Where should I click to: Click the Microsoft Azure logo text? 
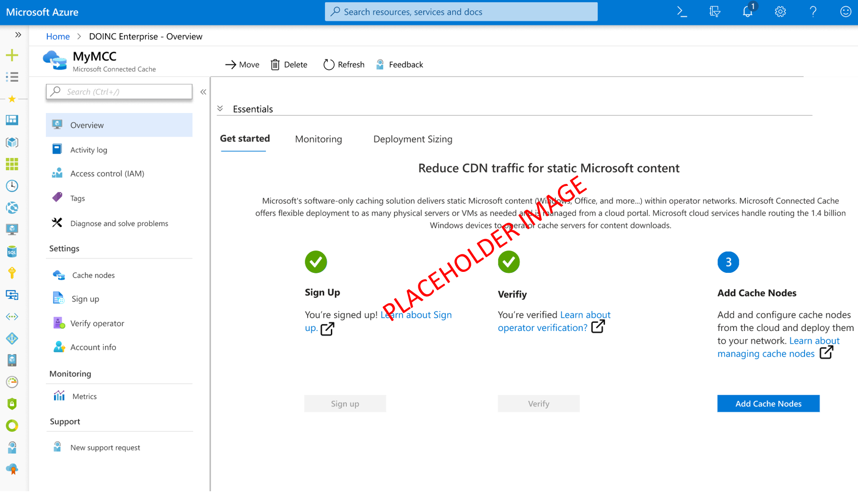click(x=42, y=12)
